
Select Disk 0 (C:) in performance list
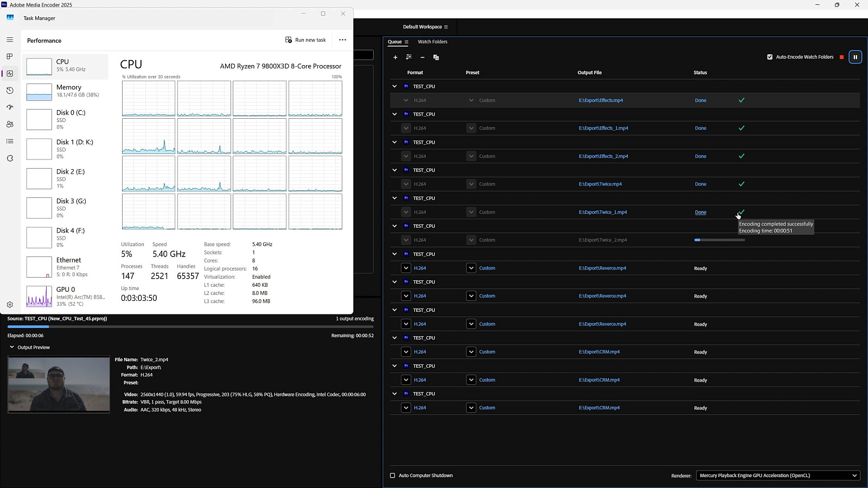[x=65, y=119]
